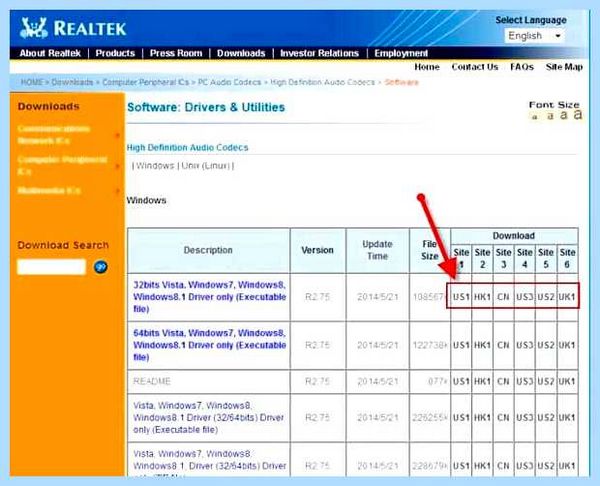Open FAQs link
600x486 pixels.
pyautogui.click(x=522, y=67)
